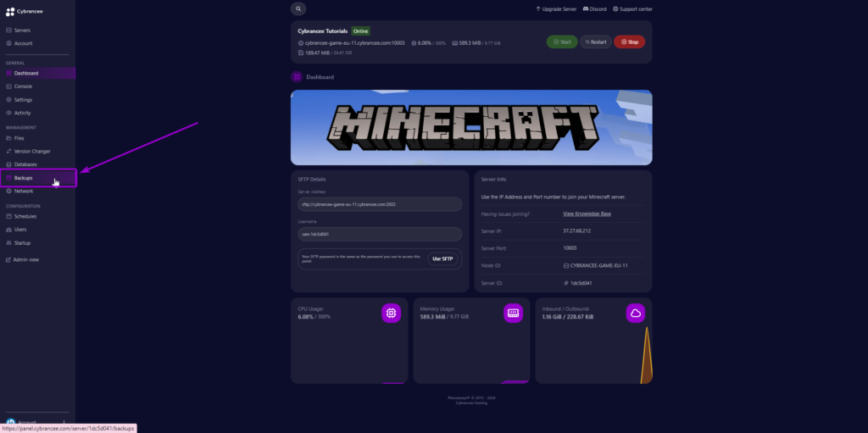Click the Server Port value 10003
Viewport: 868px width, 433px height.
click(570, 248)
